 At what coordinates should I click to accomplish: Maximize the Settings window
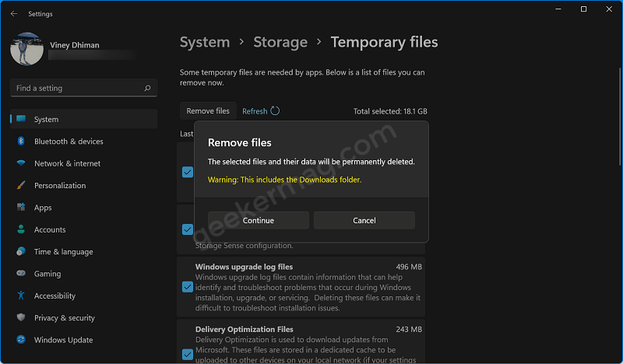click(x=583, y=9)
